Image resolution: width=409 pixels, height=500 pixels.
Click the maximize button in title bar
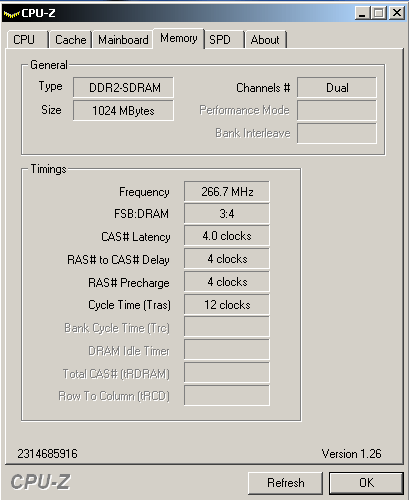[x=379, y=13]
